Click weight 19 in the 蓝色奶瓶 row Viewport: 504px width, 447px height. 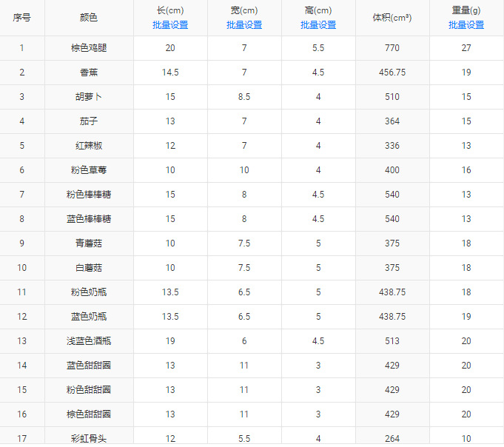pyautogui.click(x=466, y=317)
